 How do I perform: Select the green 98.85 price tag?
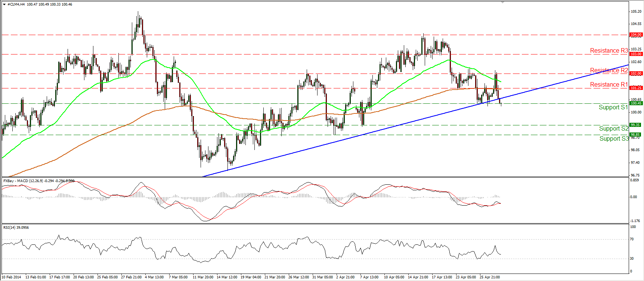[x=635, y=135]
